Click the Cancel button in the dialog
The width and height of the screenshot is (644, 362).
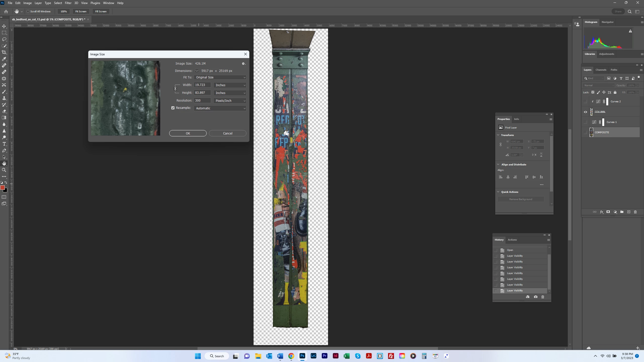227,133
